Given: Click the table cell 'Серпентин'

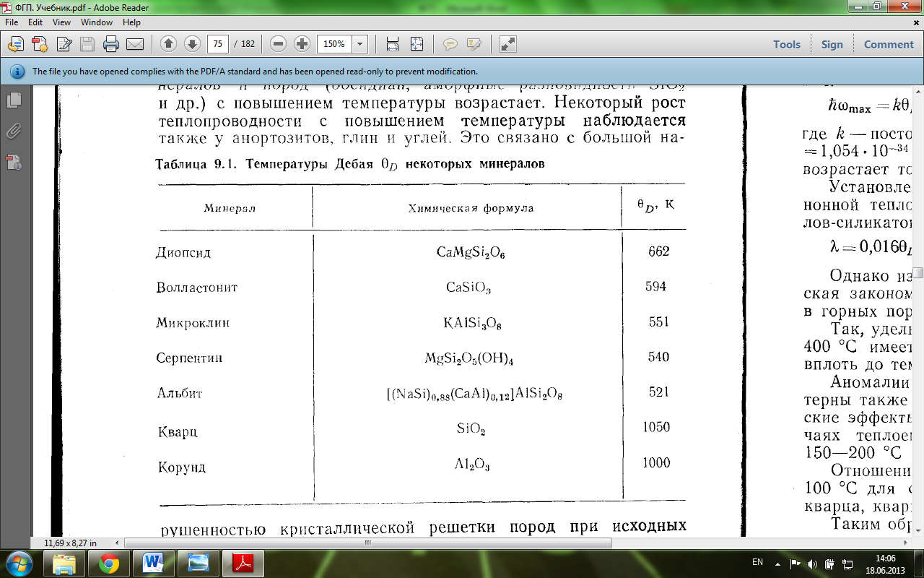Looking at the screenshot, I should point(189,358).
